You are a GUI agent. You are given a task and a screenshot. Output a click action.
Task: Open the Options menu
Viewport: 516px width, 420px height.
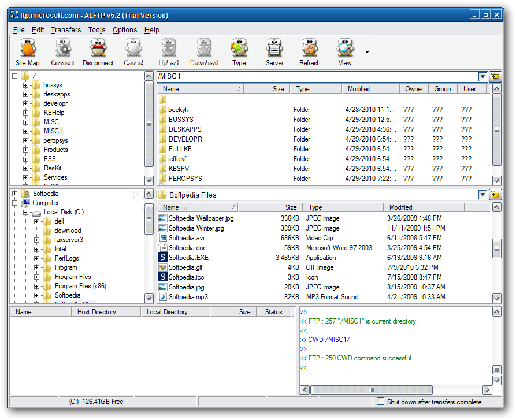click(125, 30)
